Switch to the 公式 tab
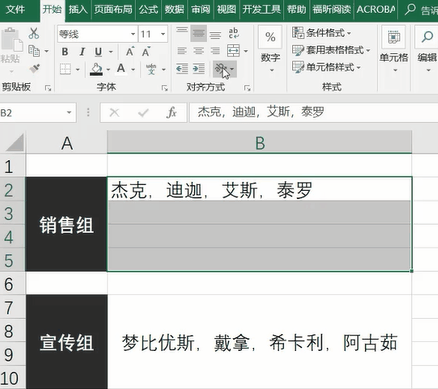Screen dimensions: 438x389 coord(148,9)
